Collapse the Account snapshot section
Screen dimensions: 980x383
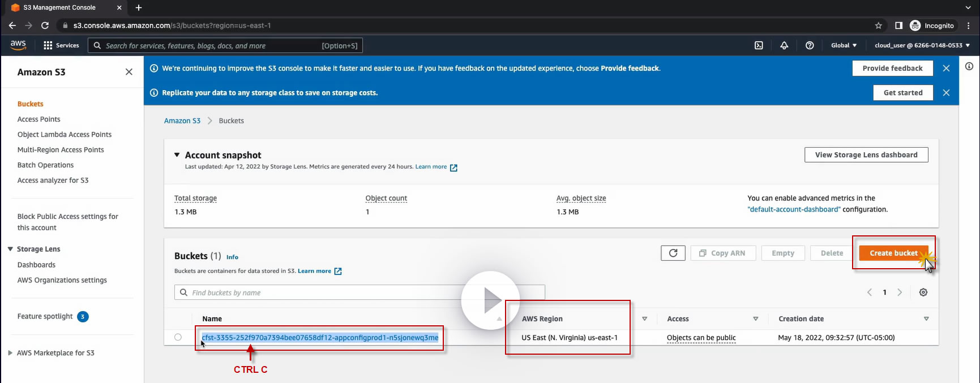(x=177, y=154)
